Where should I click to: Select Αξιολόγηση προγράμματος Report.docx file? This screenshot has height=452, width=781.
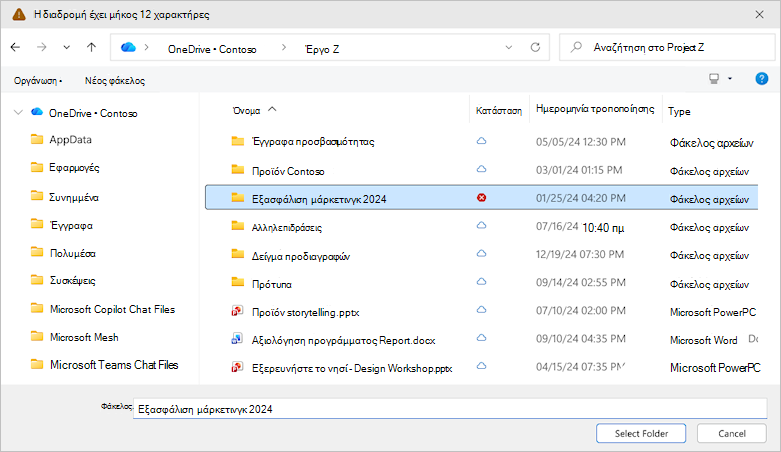pos(343,341)
